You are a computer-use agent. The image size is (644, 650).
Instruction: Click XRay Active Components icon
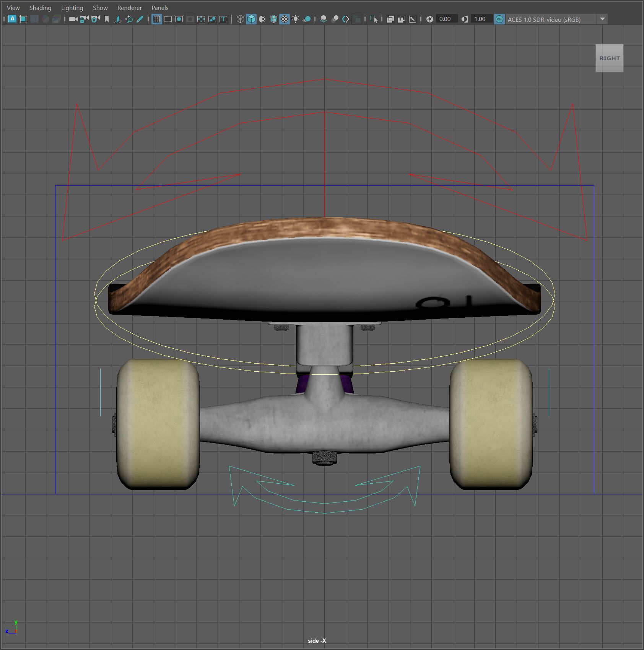click(x=402, y=19)
